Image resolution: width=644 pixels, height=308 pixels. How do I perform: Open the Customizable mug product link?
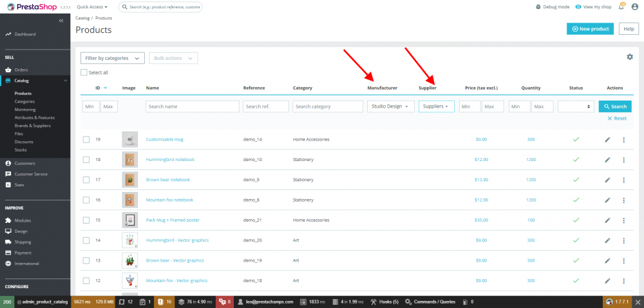click(x=165, y=140)
